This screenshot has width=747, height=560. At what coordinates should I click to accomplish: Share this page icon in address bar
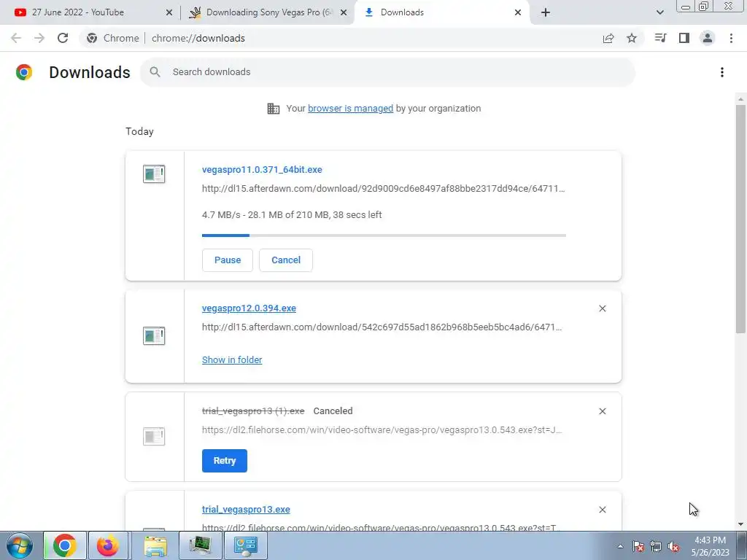click(608, 38)
